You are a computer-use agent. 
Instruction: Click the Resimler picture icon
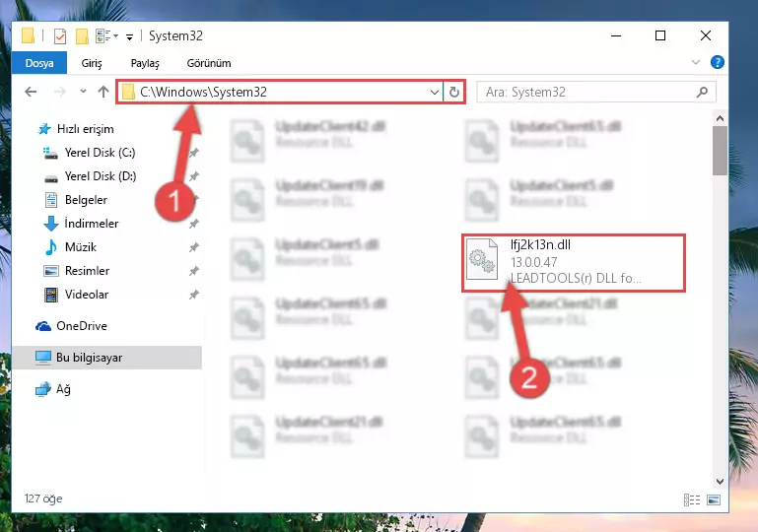(50, 271)
